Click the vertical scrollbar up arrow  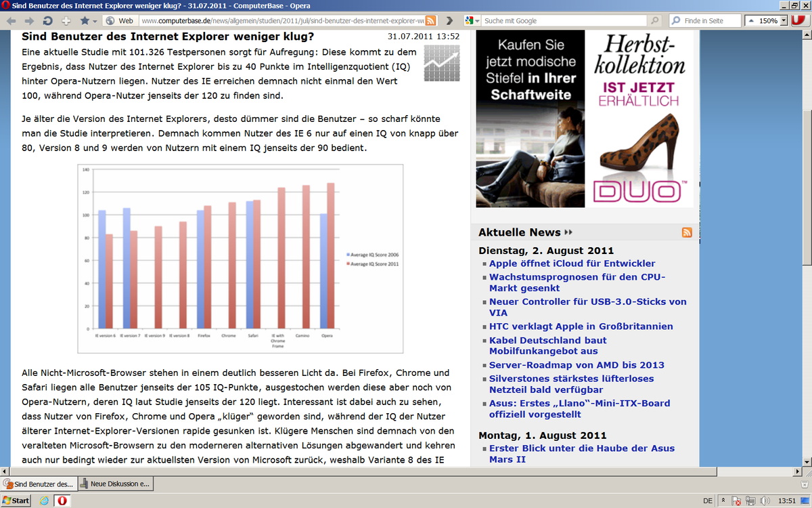point(806,35)
